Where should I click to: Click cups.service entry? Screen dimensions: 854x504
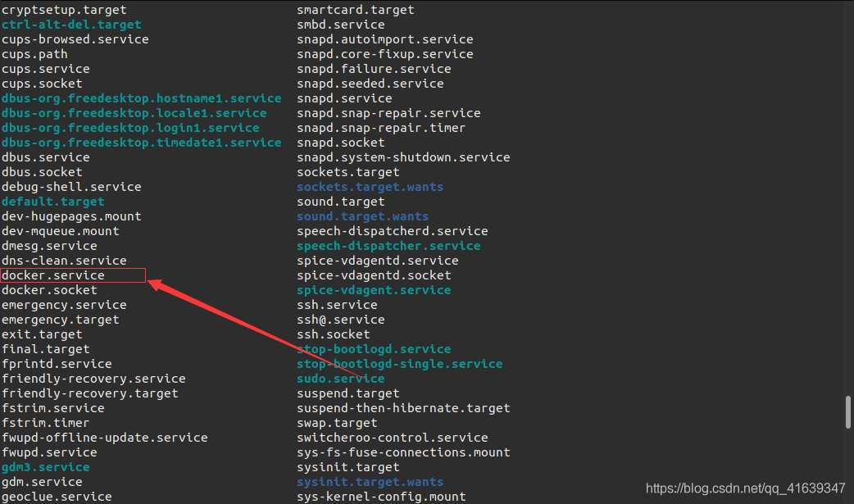click(x=46, y=69)
